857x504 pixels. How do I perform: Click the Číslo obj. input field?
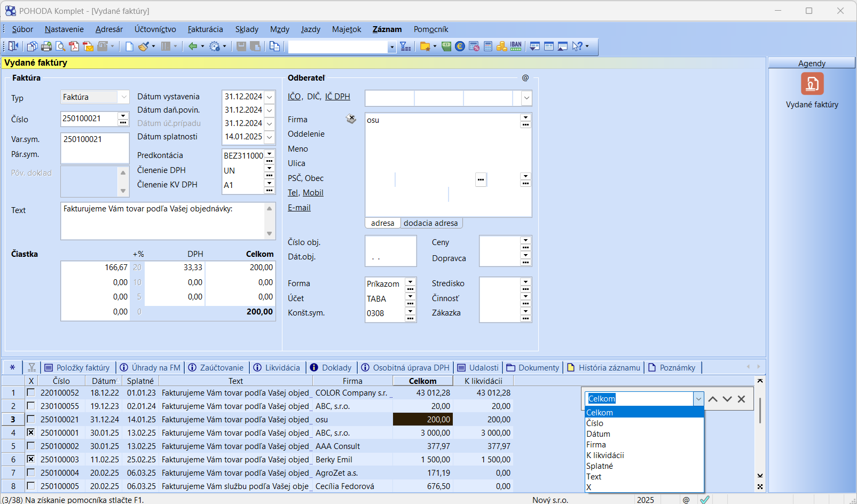pos(390,243)
